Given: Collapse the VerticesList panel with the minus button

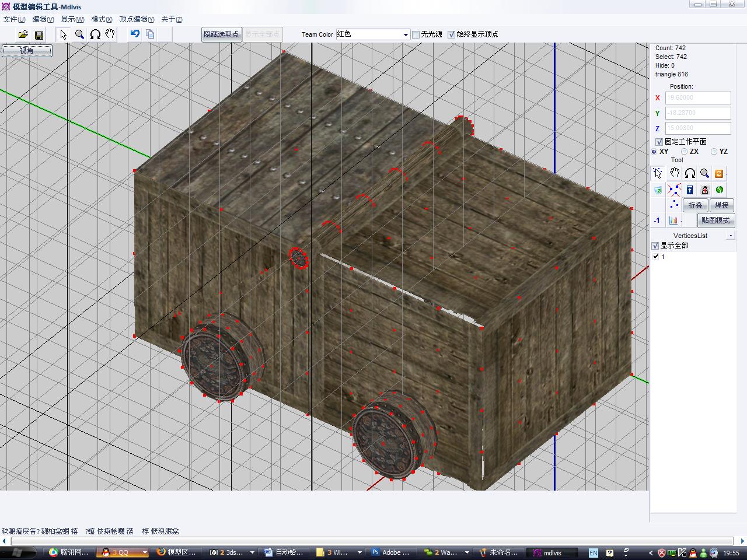Looking at the screenshot, I should click(731, 235).
